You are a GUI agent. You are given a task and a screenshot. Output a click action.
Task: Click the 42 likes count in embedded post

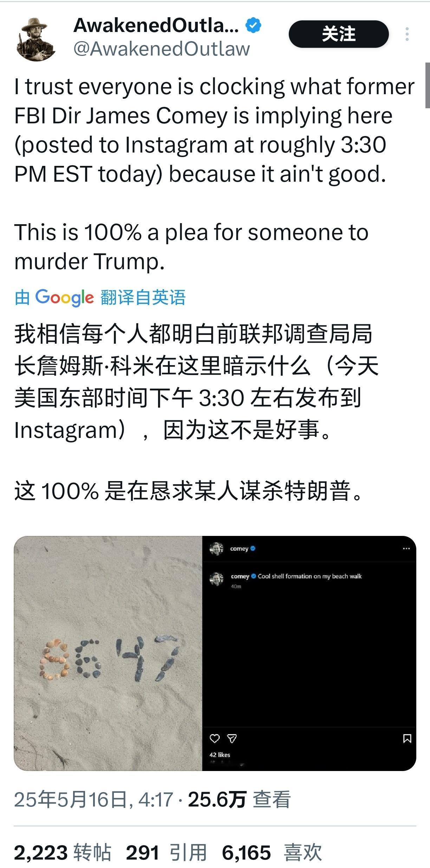220,754
